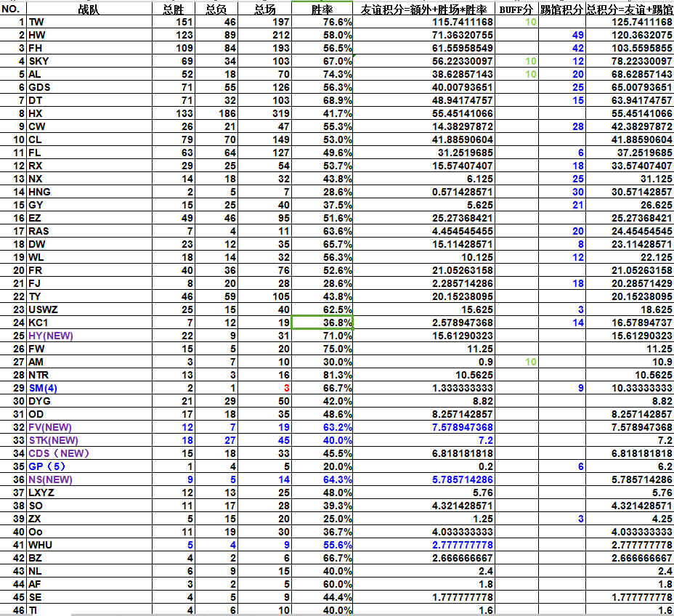Select the total score 125.7411168 for TW
674x616 pixels.
pyautogui.click(x=630, y=22)
